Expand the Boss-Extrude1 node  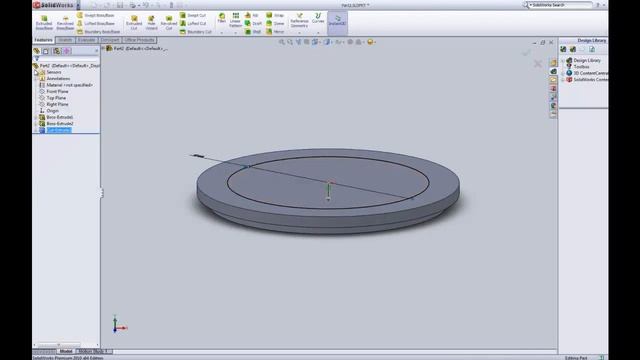(x=36, y=118)
